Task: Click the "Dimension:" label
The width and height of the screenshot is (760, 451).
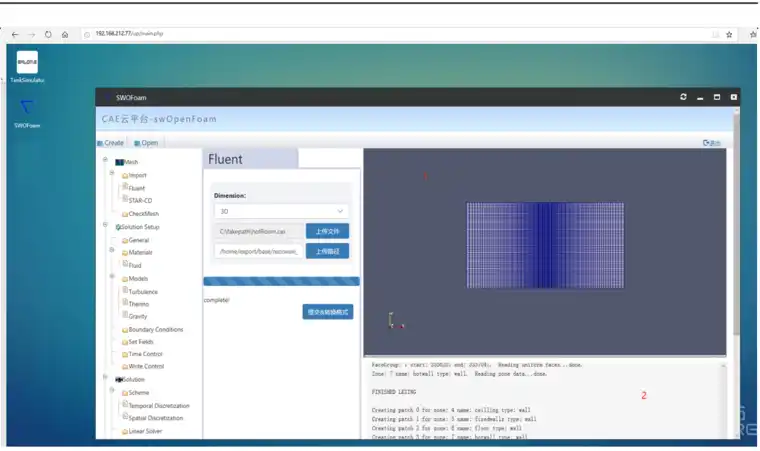Action: click(230, 195)
